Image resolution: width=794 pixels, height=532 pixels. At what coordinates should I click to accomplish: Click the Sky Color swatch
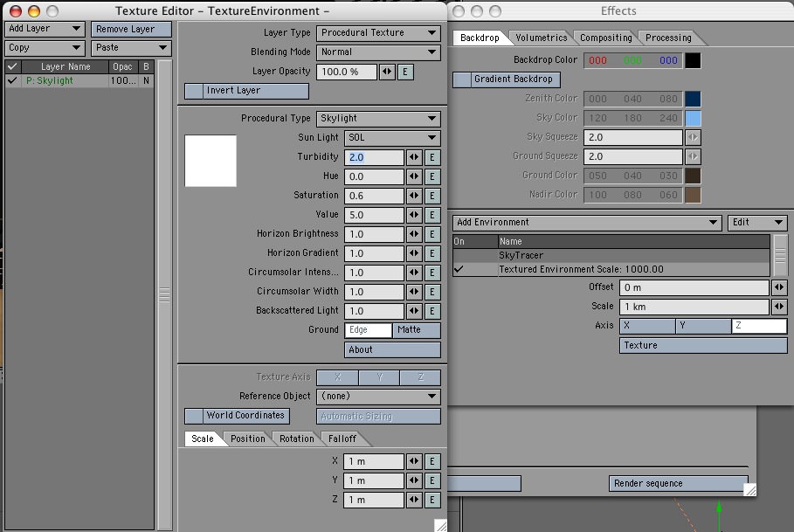click(x=694, y=119)
